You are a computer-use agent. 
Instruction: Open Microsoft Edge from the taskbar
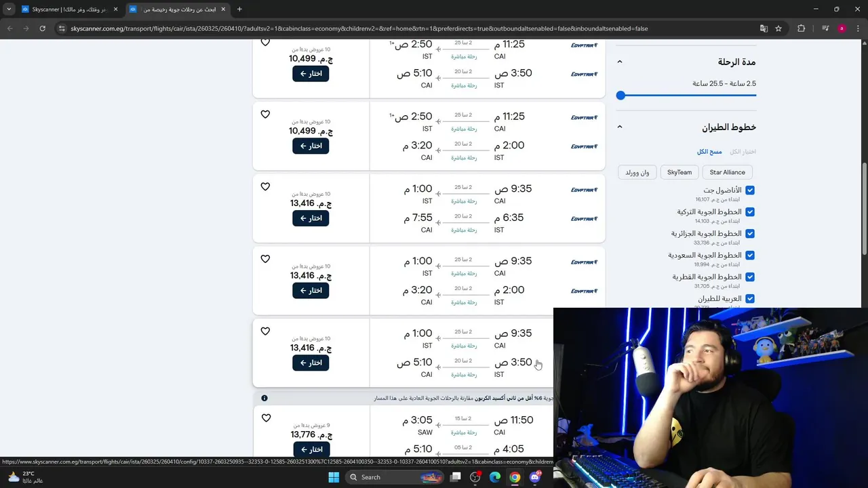coord(495,477)
